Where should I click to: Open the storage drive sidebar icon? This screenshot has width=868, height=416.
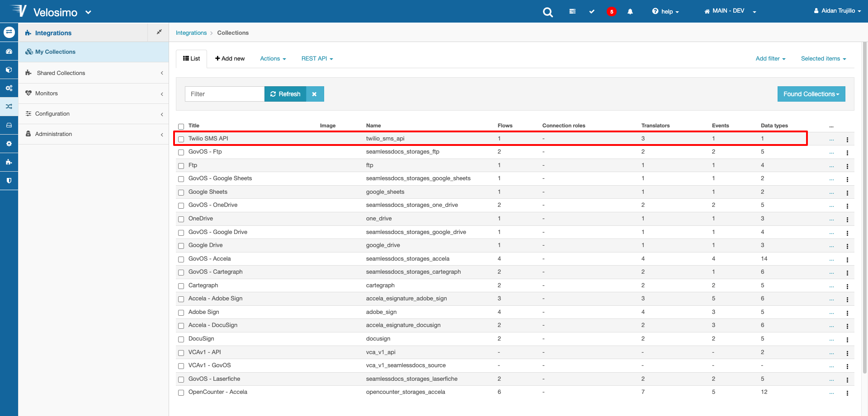(x=9, y=125)
